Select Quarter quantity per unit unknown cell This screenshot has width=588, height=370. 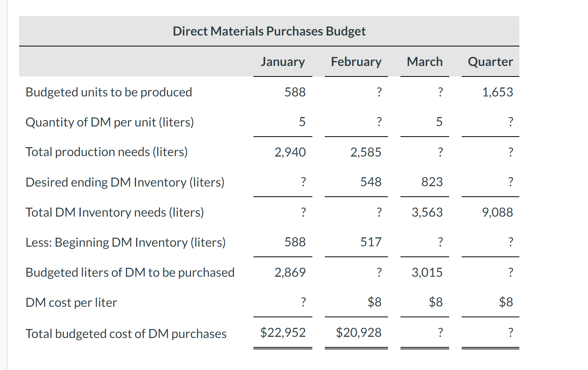tap(510, 122)
